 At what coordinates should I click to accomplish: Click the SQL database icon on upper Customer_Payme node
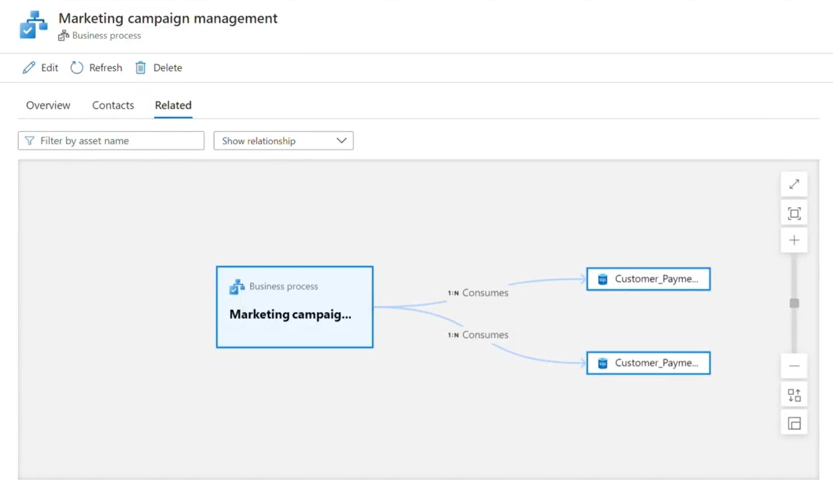[602, 279]
